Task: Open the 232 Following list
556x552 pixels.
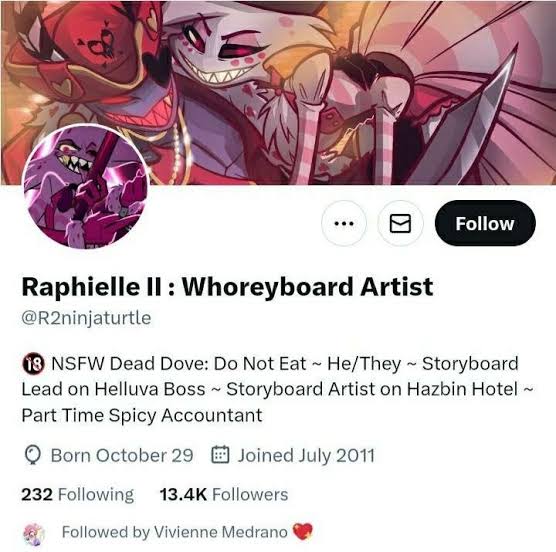Action: 78,494
